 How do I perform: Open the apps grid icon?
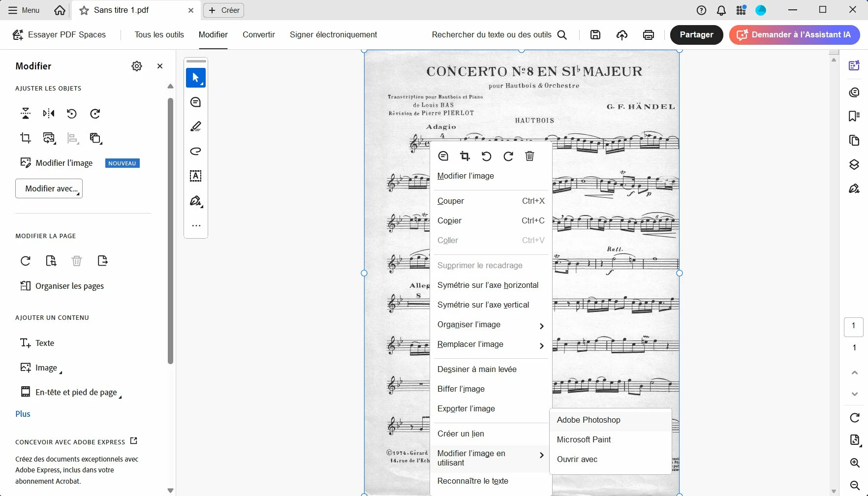point(741,10)
